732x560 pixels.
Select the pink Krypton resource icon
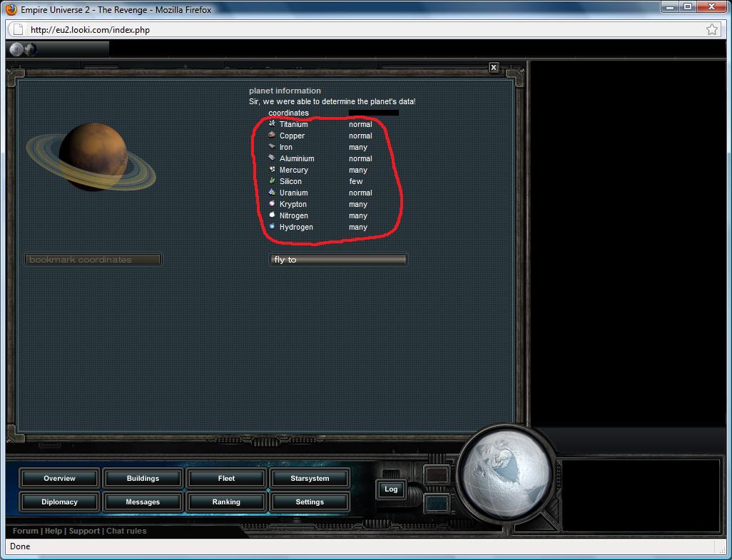coord(272,203)
